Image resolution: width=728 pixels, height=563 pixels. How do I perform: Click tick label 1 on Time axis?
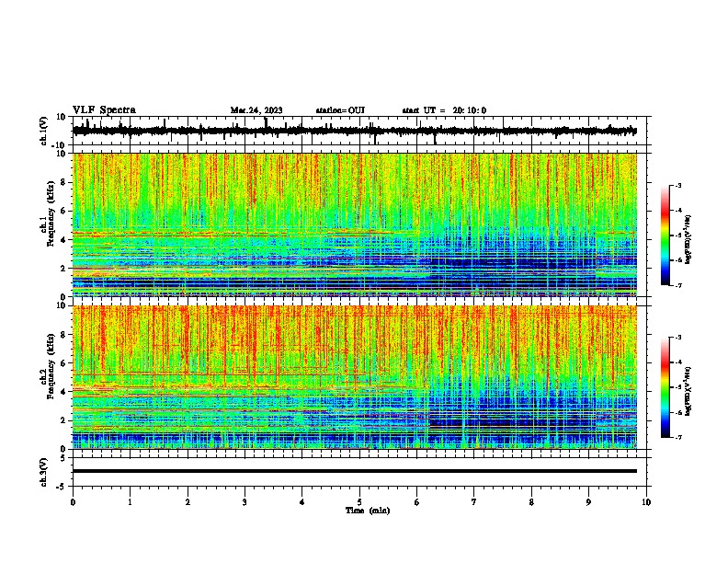[x=130, y=502]
